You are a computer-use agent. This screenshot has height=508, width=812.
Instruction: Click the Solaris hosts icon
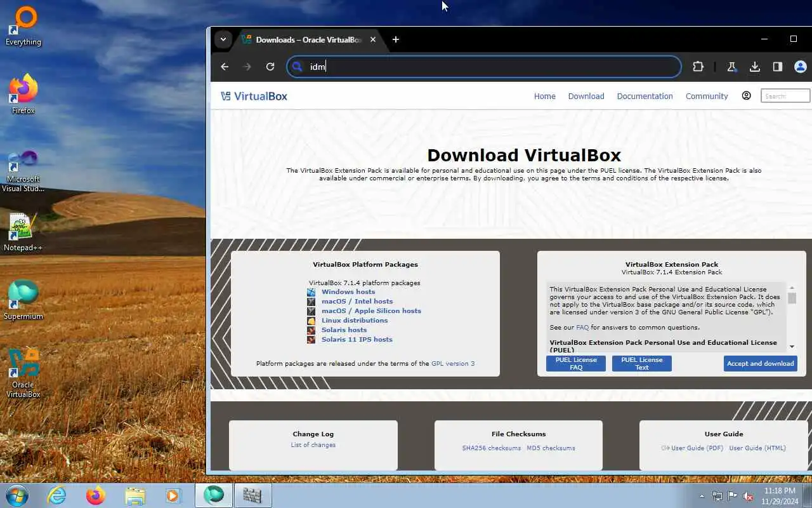pyautogui.click(x=311, y=330)
